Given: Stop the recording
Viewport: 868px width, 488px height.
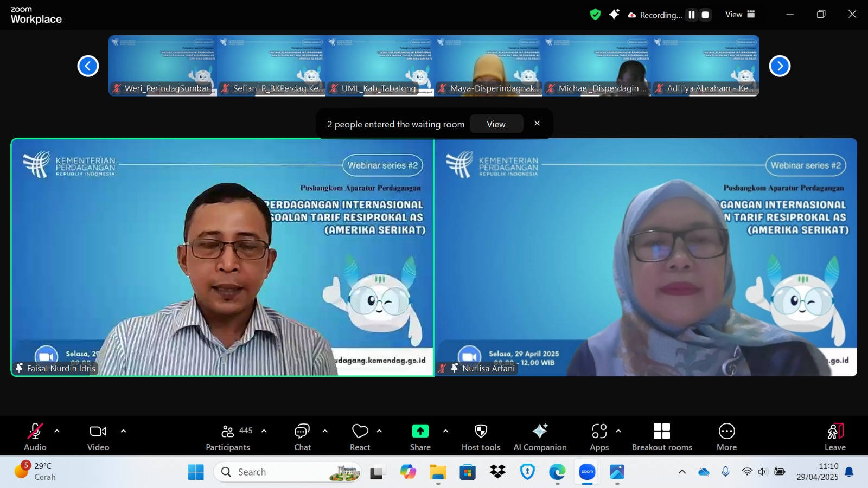Looking at the screenshot, I should click(705, 15).
